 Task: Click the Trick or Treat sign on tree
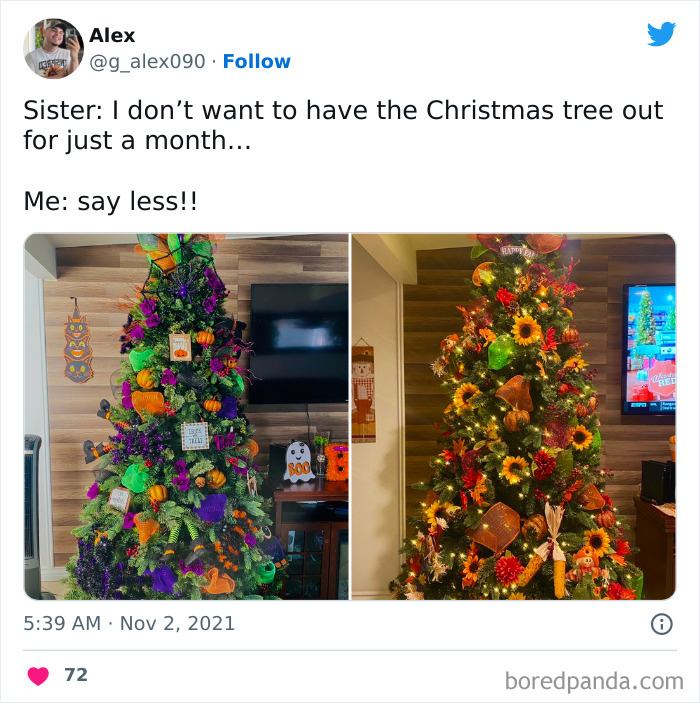coord(195,435)
